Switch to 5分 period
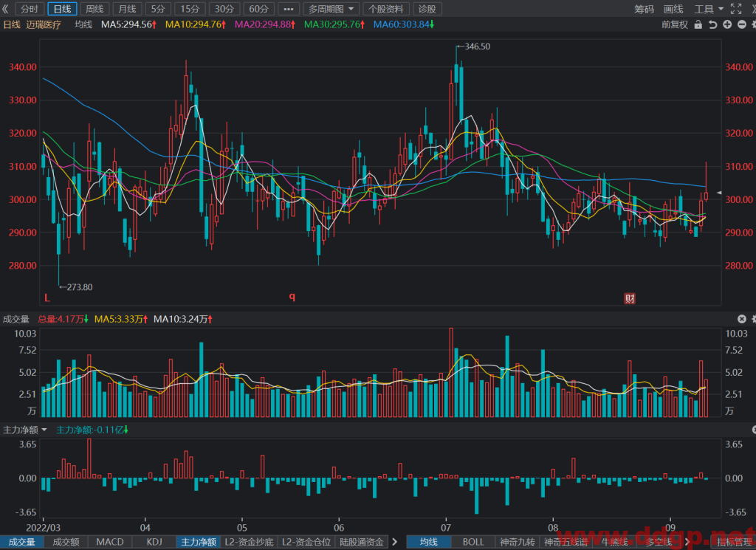 pyautogui.click(x=158, y=9)
